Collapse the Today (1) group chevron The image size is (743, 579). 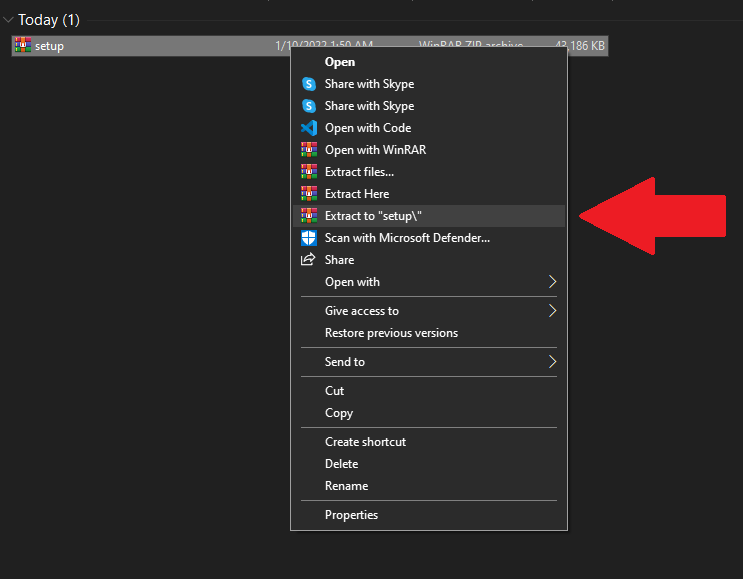[9, 20]
